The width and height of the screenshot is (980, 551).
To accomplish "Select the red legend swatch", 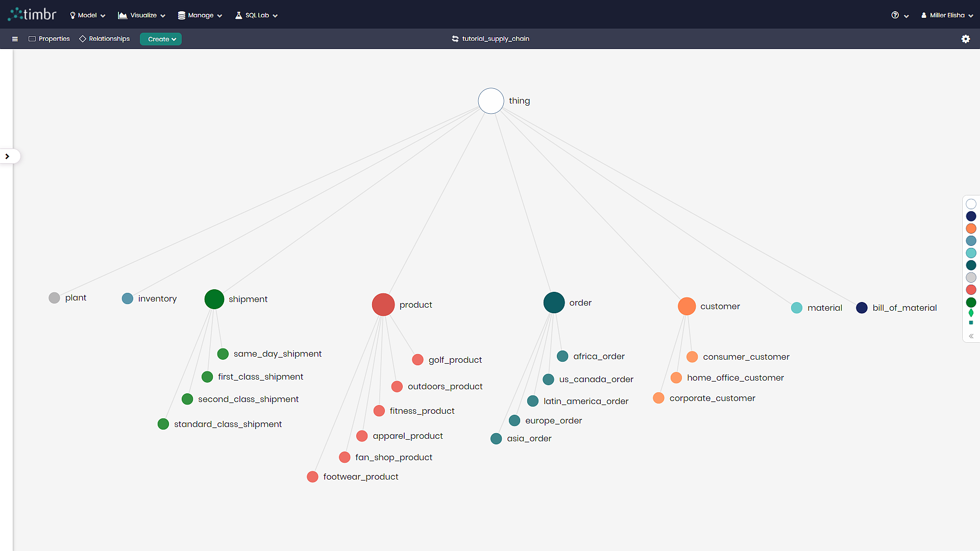I will click(971, 290).
